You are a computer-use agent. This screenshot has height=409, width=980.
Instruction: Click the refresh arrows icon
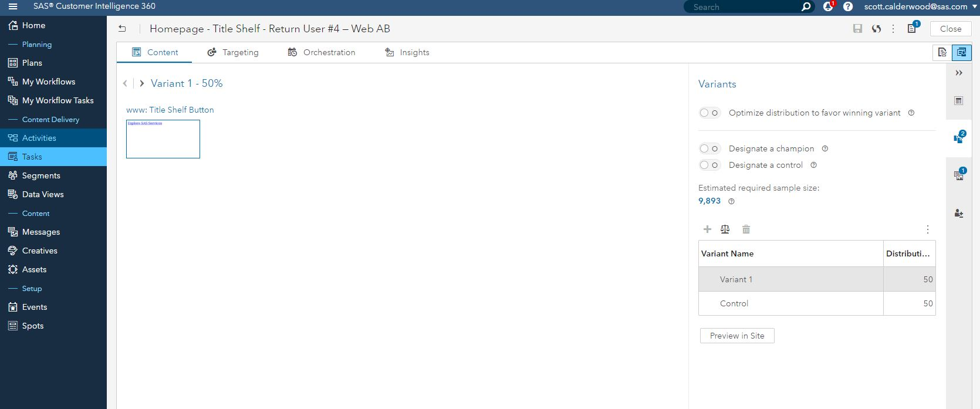pyautogui.click(x=876, y=29)
